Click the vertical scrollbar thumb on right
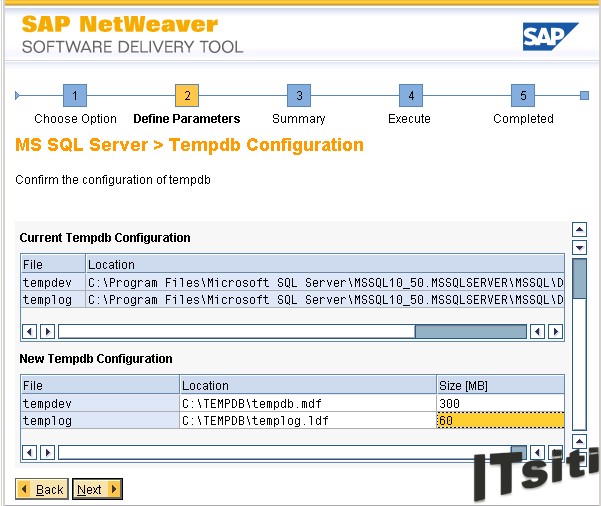 click(579, 279)
